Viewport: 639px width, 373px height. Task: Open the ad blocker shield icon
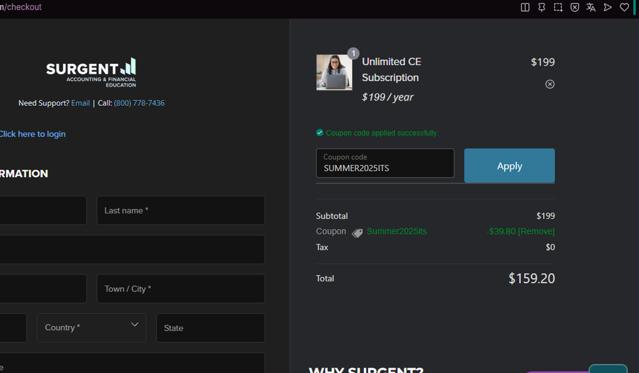(x=575, y=7)
